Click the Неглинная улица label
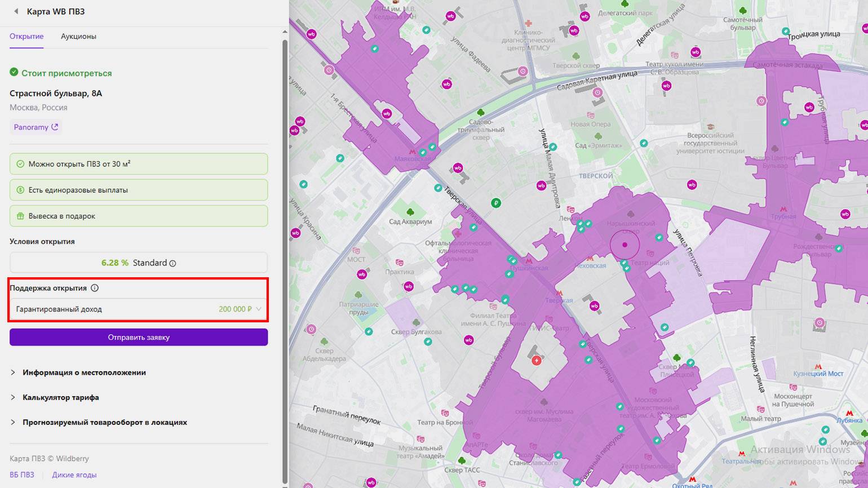This screenshot has width=868, height=488. tap(757, 365)
